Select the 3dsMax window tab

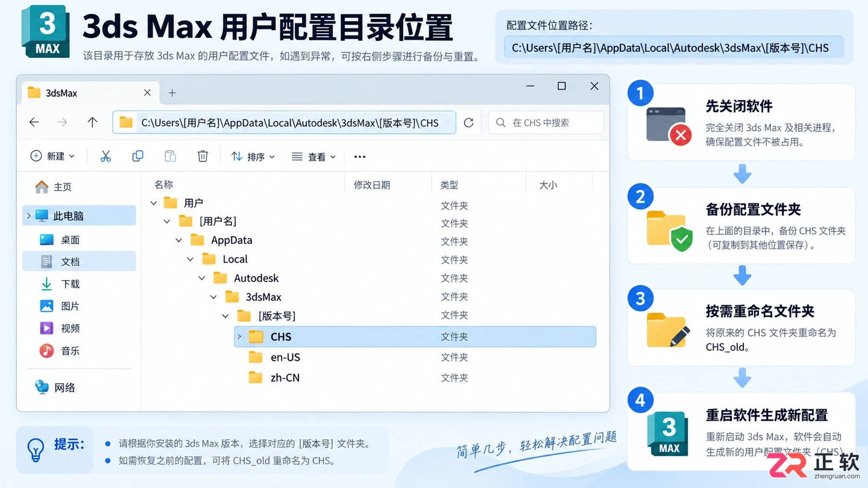pyautogui.click(x=90, y=93)
